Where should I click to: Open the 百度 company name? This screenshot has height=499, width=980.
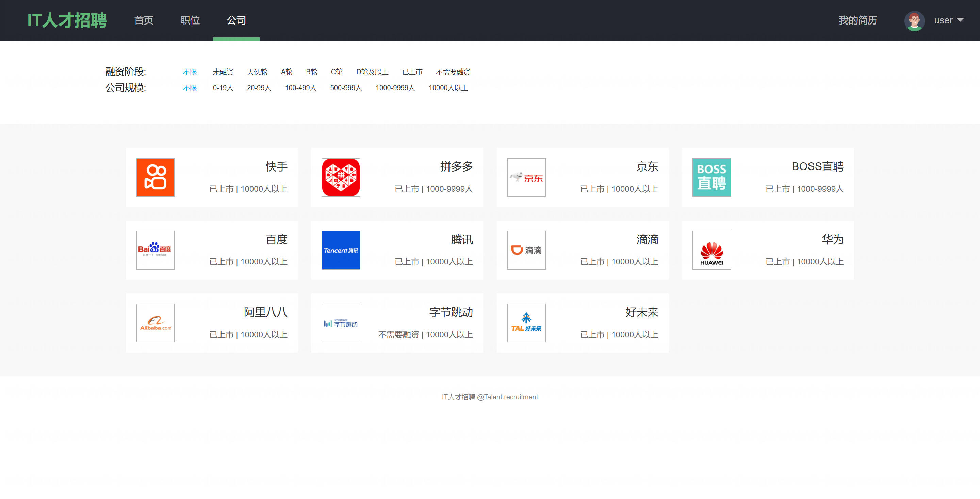coord(277,239)
